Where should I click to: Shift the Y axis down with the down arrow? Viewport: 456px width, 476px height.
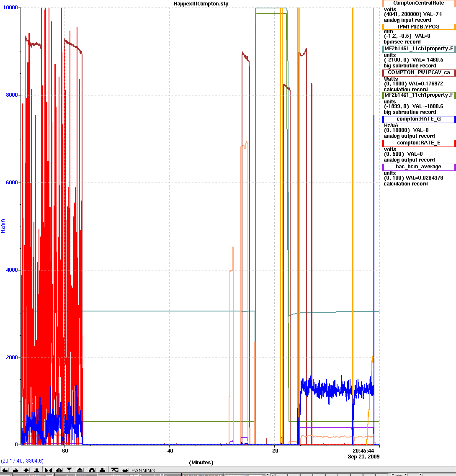click(37, 470)
